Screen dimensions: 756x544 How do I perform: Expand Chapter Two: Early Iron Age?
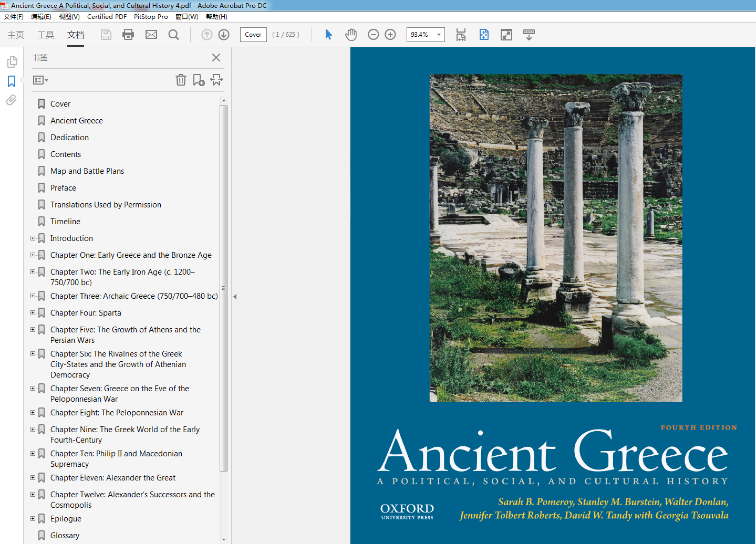33,272
